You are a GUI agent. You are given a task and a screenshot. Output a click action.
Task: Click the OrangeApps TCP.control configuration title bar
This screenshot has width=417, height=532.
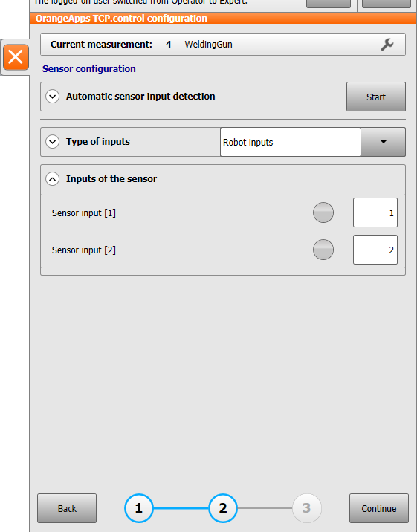click(x=223, y=18)
